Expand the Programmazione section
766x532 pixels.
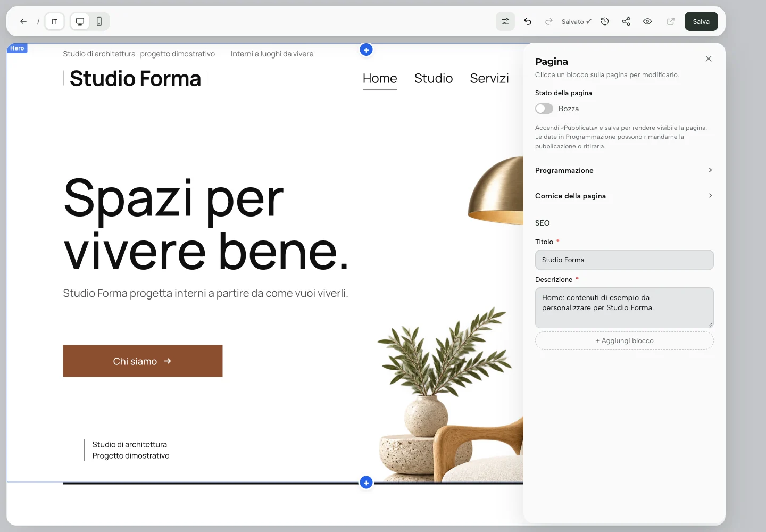624,170
